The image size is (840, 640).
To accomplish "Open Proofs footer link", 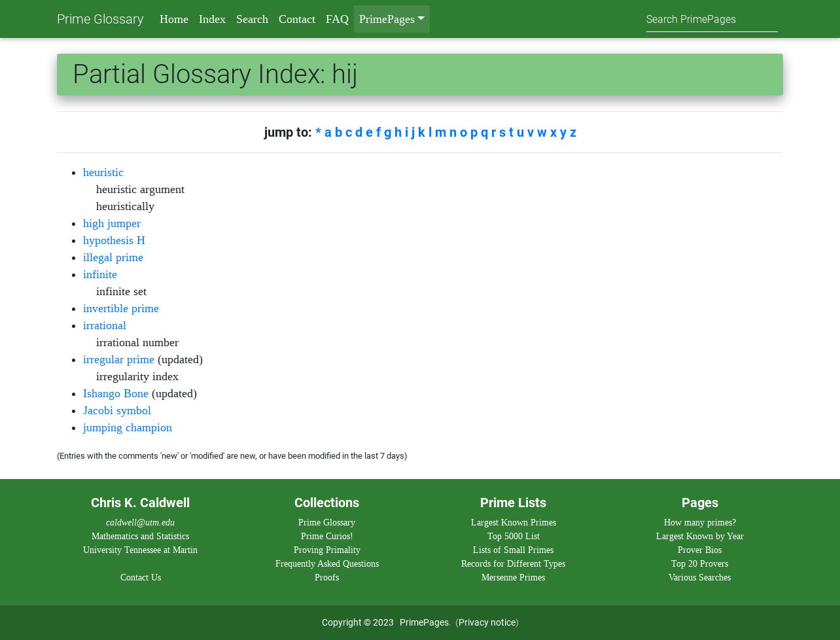I will pyautogui.click(x=326, y=577).
